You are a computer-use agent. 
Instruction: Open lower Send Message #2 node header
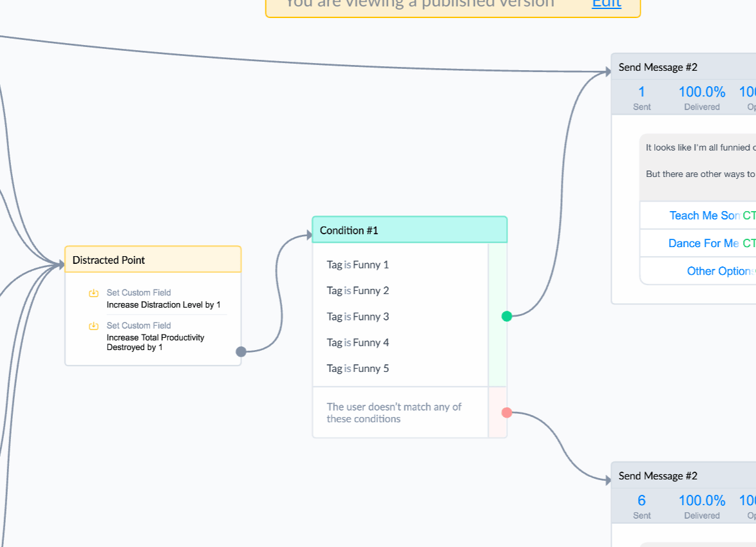(x=684, y=476)
